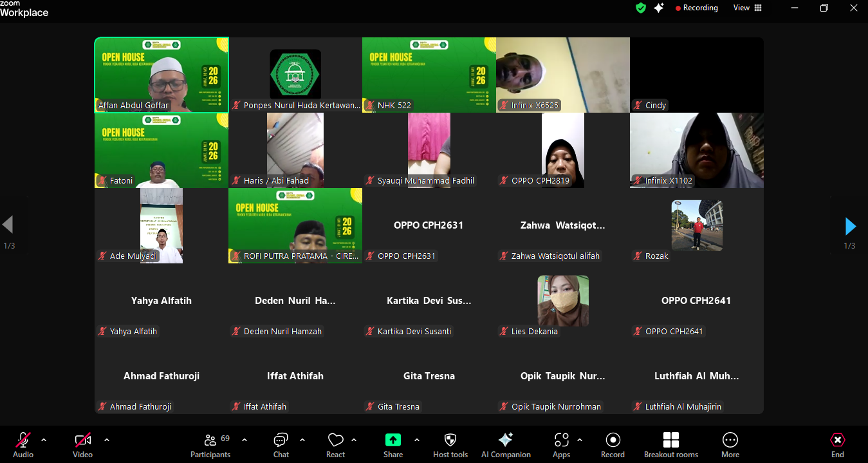Expand reactions options arrow

[354, 440]
